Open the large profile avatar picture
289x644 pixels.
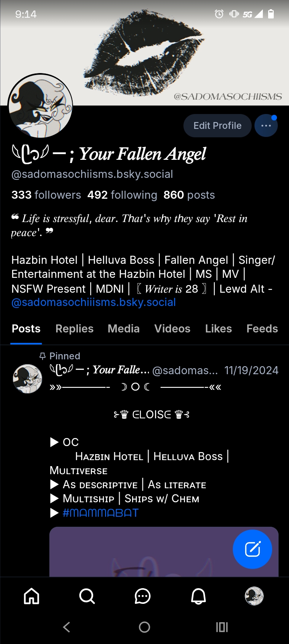point(40,106)
